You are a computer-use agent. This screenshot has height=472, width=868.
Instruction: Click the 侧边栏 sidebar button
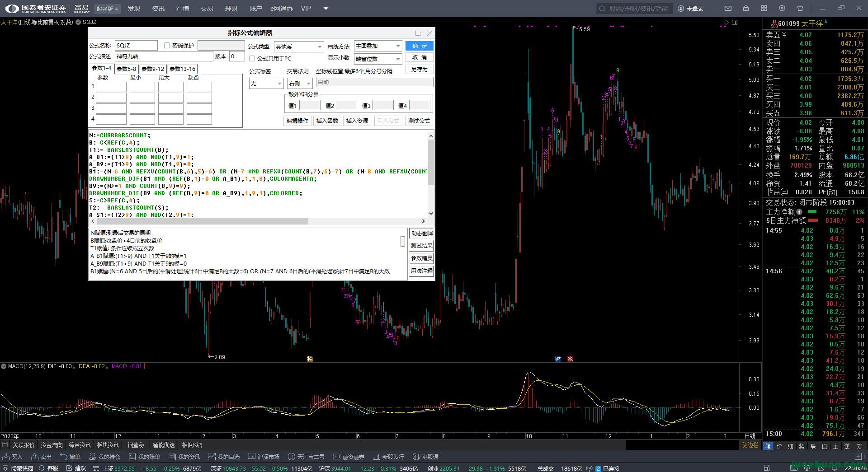click(750, 445)
